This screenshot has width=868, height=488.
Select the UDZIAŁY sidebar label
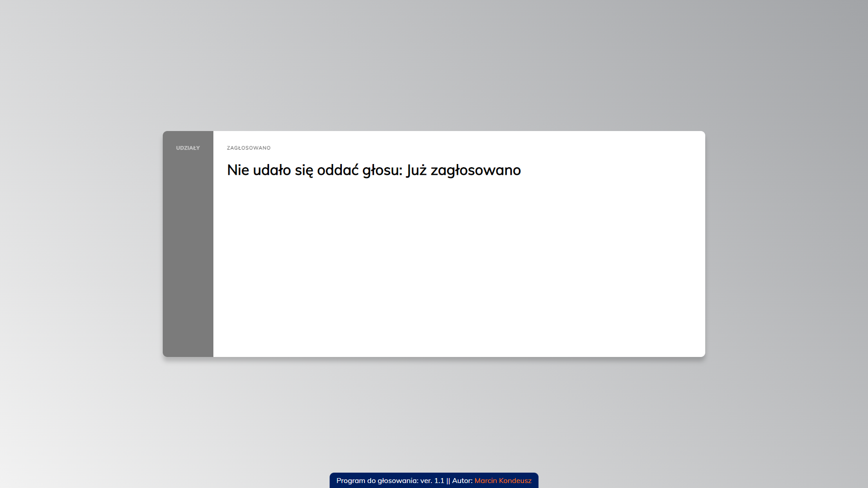point(188,148)
